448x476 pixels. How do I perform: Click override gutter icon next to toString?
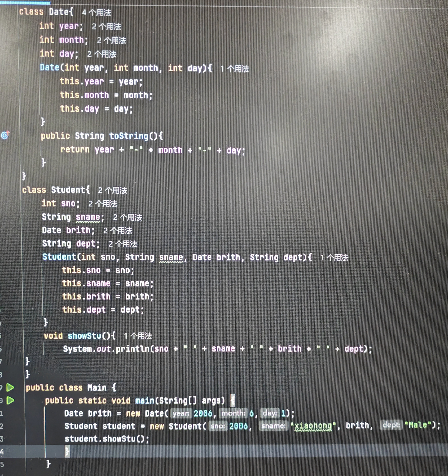pyautogui.click(x=5, y=135)
